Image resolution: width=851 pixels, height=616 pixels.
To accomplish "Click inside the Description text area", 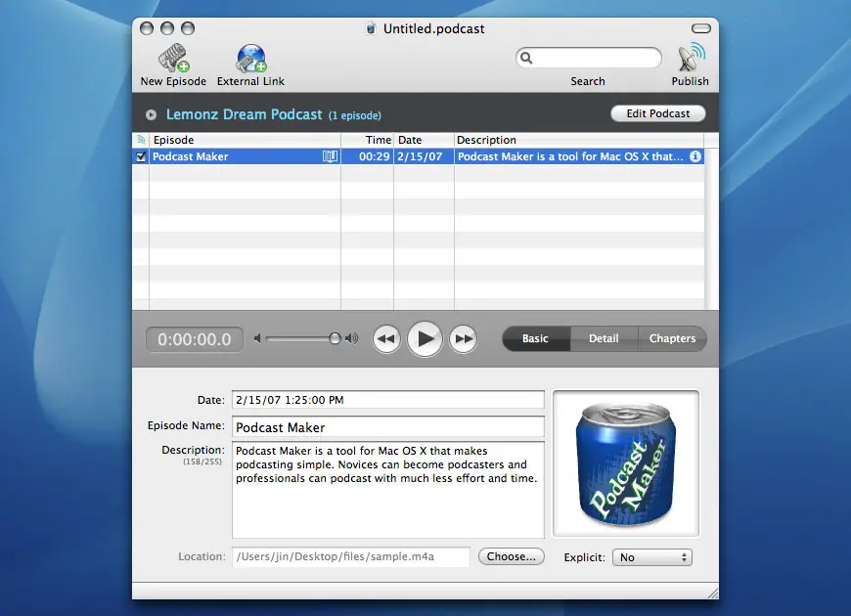I will (x=388, y=490).
